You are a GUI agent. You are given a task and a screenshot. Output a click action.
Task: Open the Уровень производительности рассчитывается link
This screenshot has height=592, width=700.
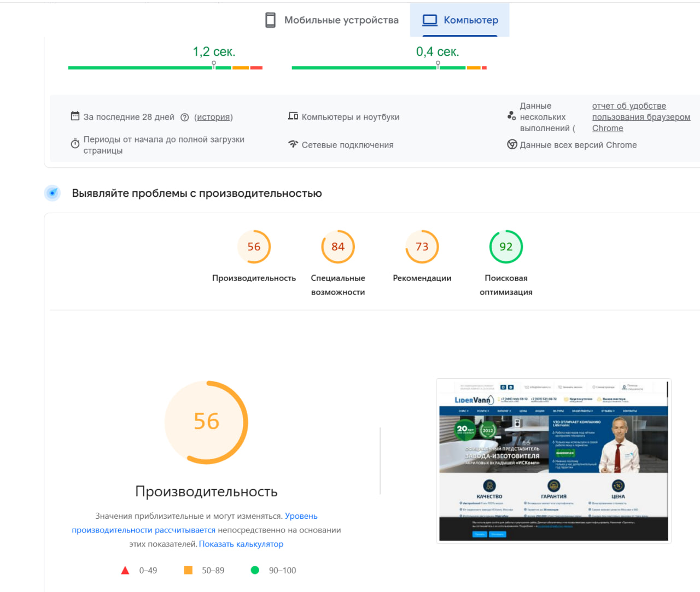195,523
